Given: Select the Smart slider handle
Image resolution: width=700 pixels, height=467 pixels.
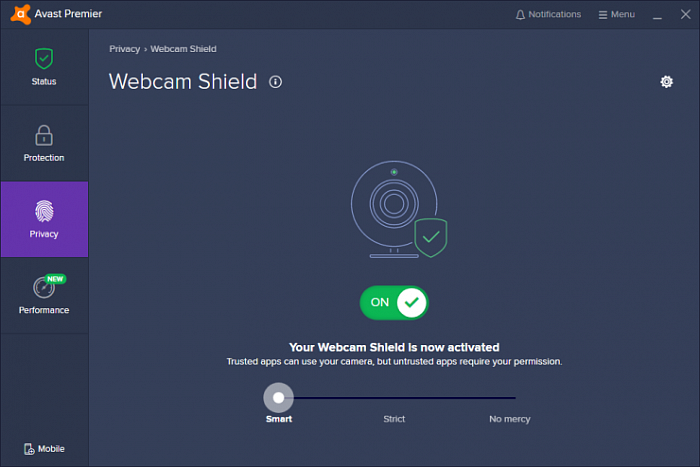Looking at the screenshot, I should click(x=278, y=398).
